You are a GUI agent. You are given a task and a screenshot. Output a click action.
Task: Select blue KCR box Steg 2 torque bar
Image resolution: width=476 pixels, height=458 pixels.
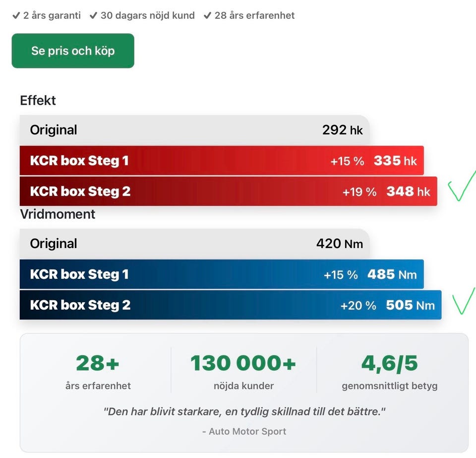230,305
